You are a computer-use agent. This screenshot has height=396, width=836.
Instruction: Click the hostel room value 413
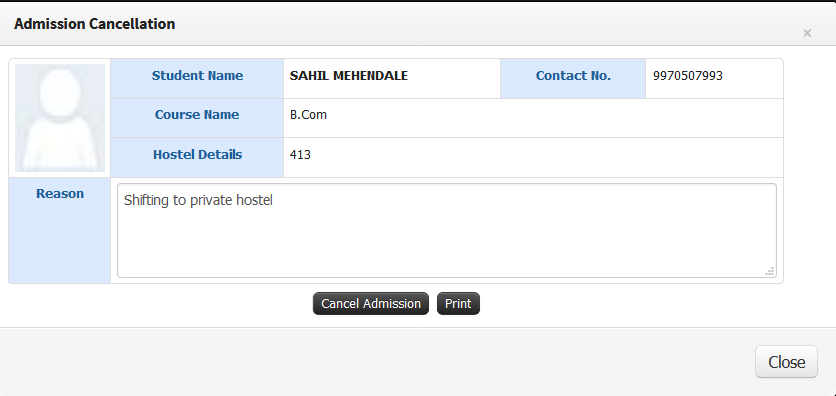[x=300, y=155]
